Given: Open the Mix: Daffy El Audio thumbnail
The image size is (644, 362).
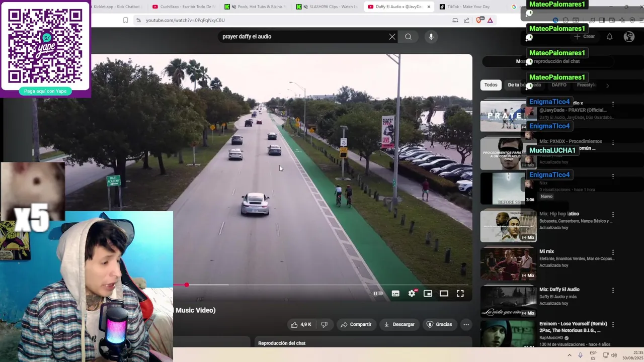Looking at the screenshot, I should 508,302.
